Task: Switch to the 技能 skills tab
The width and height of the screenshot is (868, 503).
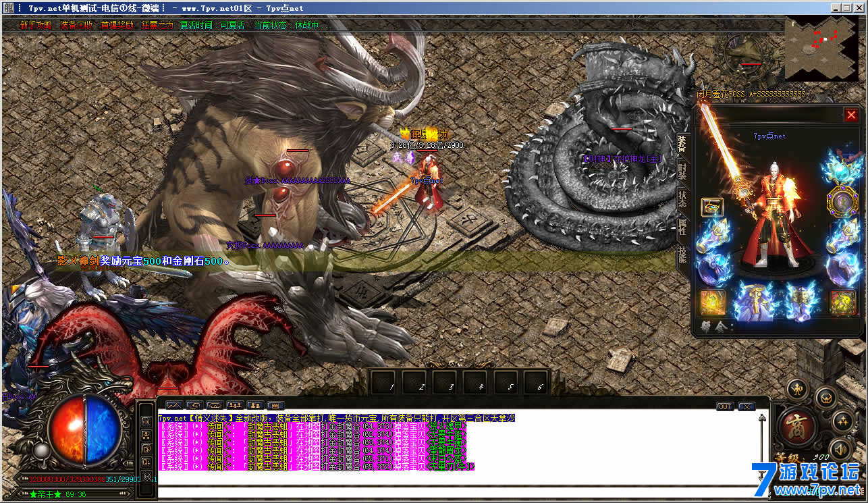Action: [682, 255]
